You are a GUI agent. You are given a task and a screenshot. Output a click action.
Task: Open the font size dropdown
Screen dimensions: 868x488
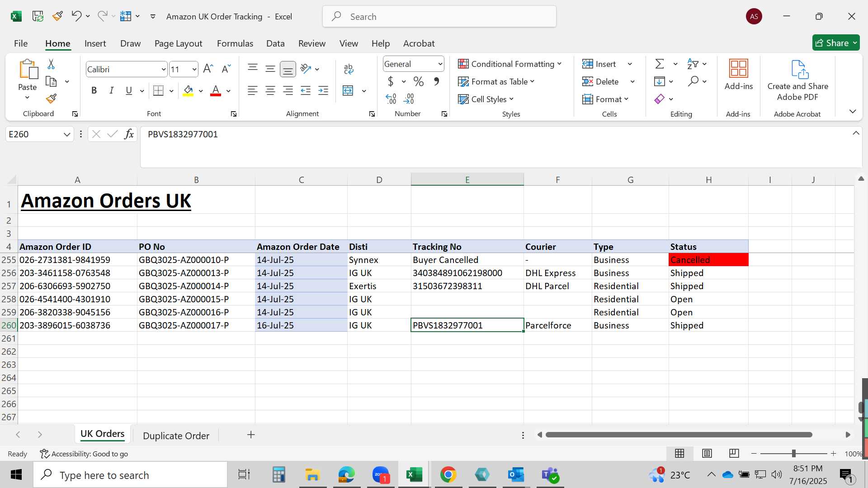[194, 69]
